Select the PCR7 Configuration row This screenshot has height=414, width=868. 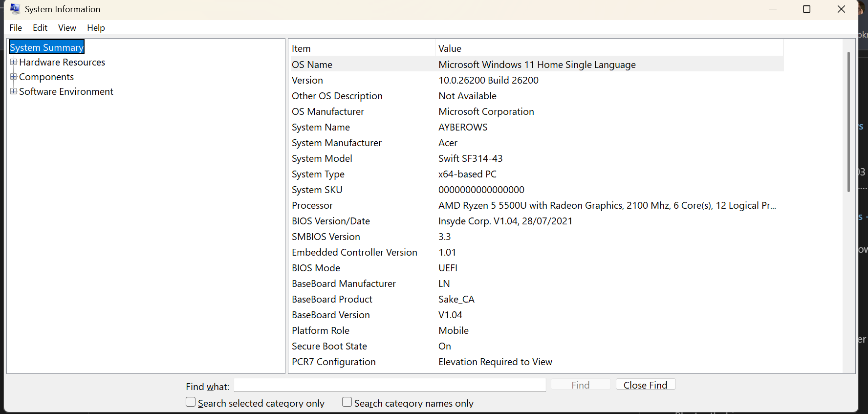point(537,362)
